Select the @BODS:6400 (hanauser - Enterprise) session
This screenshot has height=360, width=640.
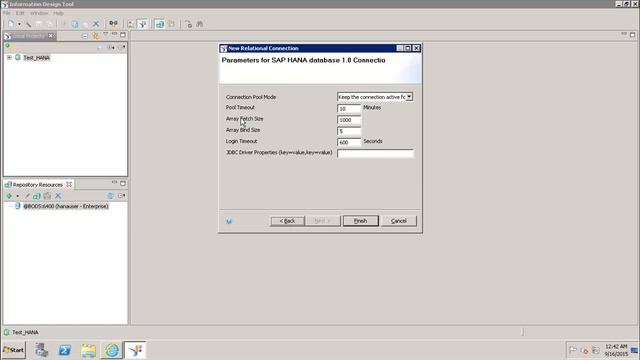point(66,206)
